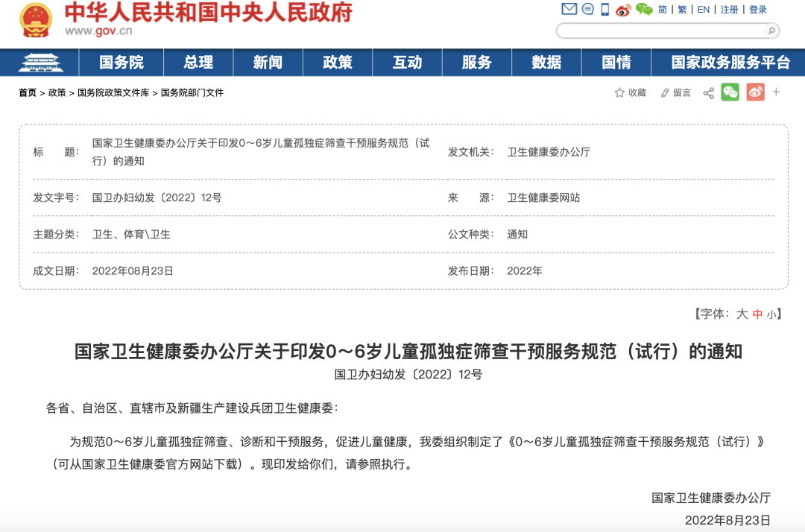Expand more sharing options with the plus
The height and width of the screenshot is (532, 805).
coord(776,92)
